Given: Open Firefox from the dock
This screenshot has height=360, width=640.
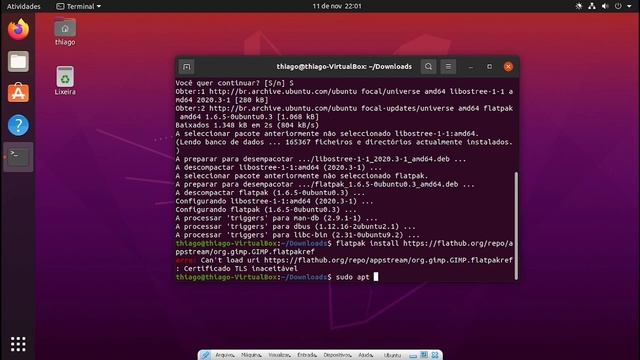Looking at the screenshot, I should click(x=18, y=29).
